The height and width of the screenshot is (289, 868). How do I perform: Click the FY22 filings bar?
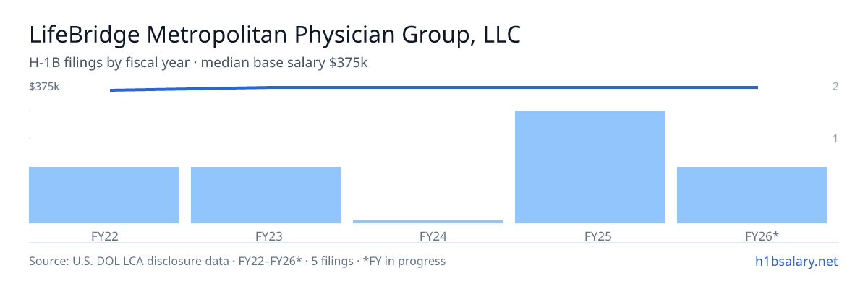point(104,195)
